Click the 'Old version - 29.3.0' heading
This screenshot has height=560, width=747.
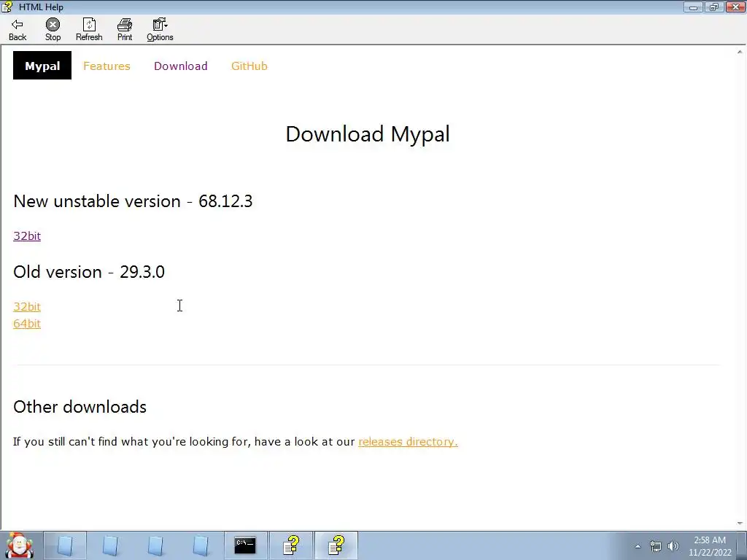pos(89,272)
